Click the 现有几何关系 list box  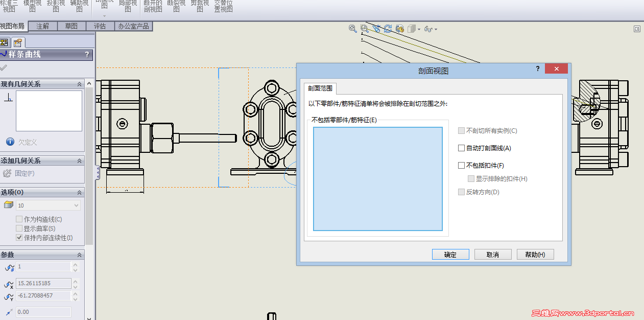[49, 111]
